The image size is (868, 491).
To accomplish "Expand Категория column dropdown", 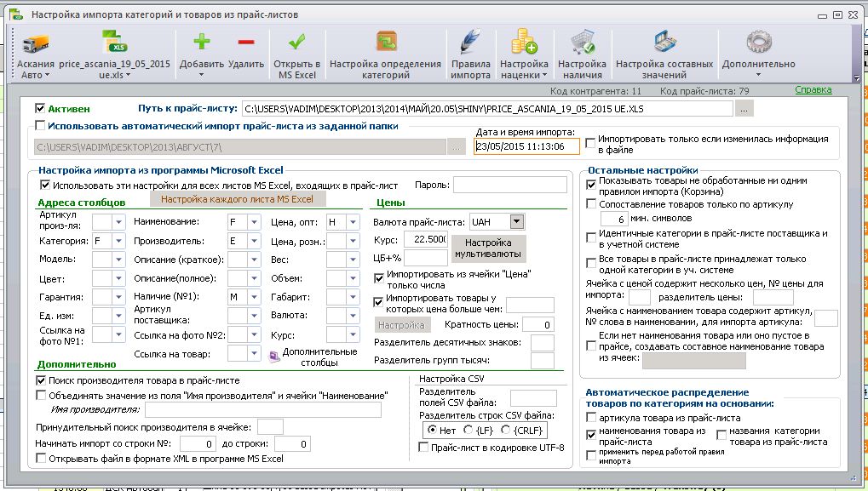I will point(118,241).
